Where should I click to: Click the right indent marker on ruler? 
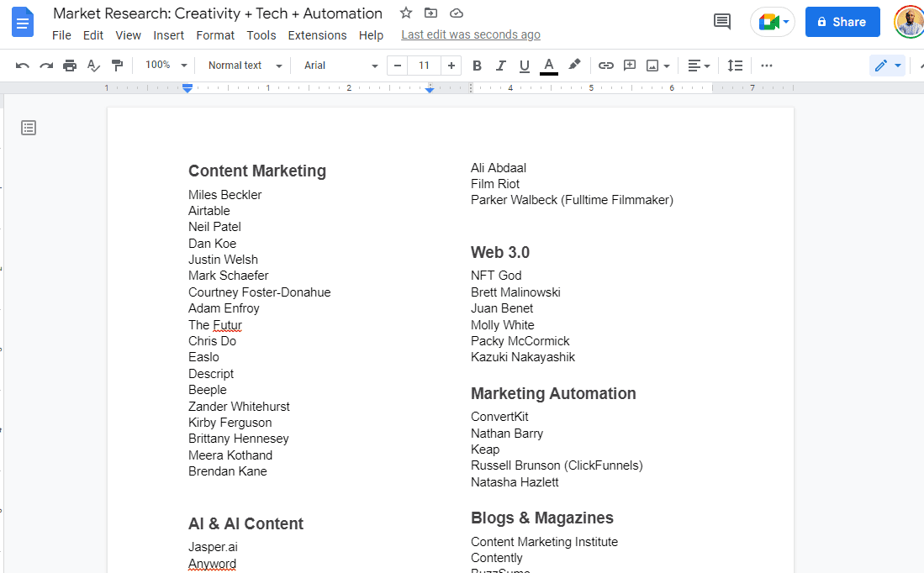tap(430, 89)
